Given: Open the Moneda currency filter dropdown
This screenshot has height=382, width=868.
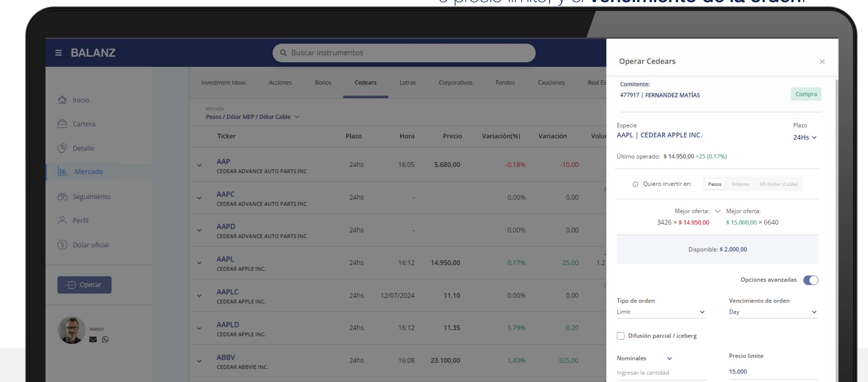Looking at the screenshot, I should tap(252, 117).
